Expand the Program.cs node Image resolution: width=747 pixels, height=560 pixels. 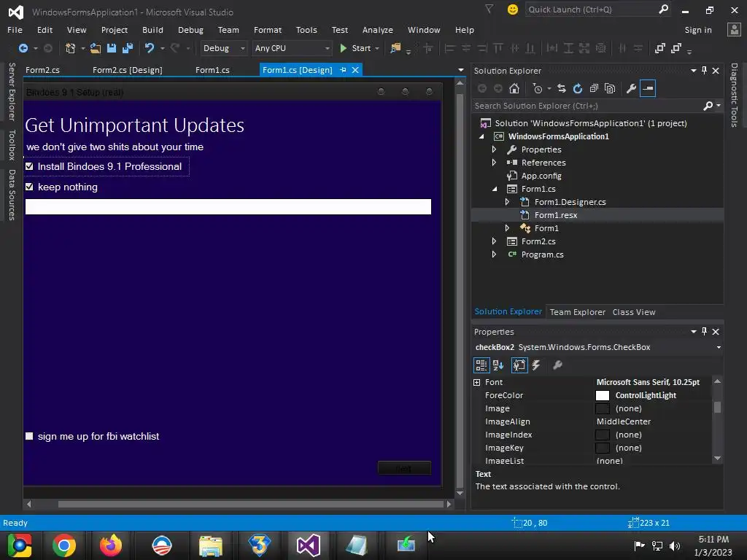(x=494, y=254)
